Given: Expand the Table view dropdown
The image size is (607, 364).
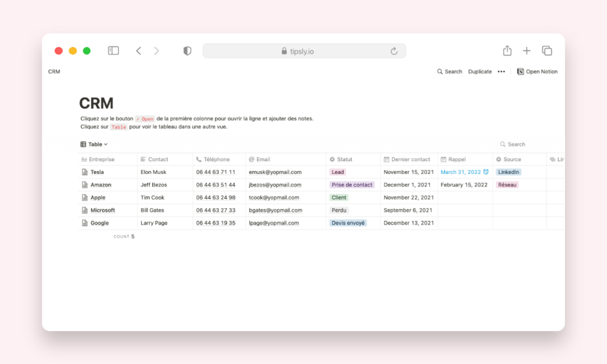Looking at the screenshot, I should click(x=94, y=144).
